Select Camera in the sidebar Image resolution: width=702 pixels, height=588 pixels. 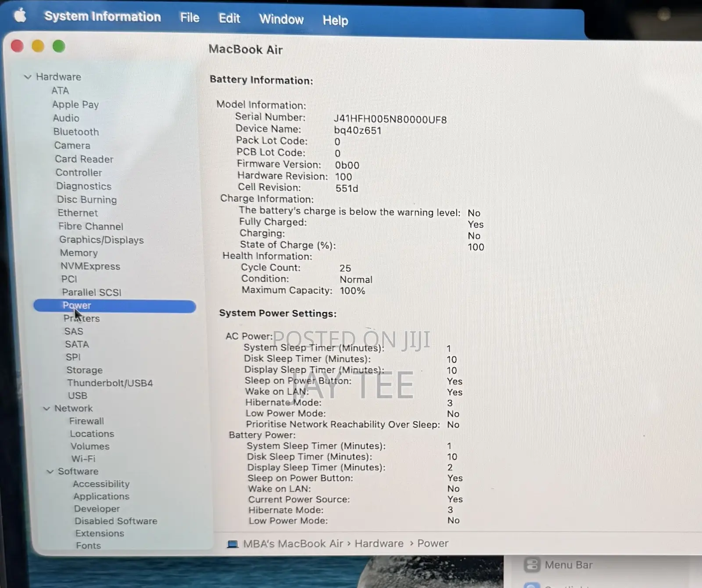(72, 145)
